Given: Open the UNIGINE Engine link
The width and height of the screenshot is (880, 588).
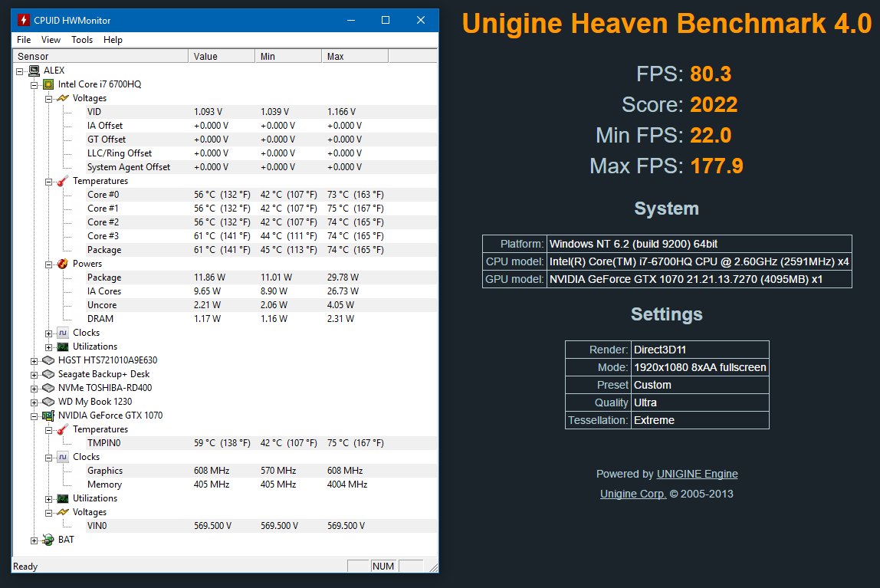Looking at the screenshot, I should pos(697,474).
